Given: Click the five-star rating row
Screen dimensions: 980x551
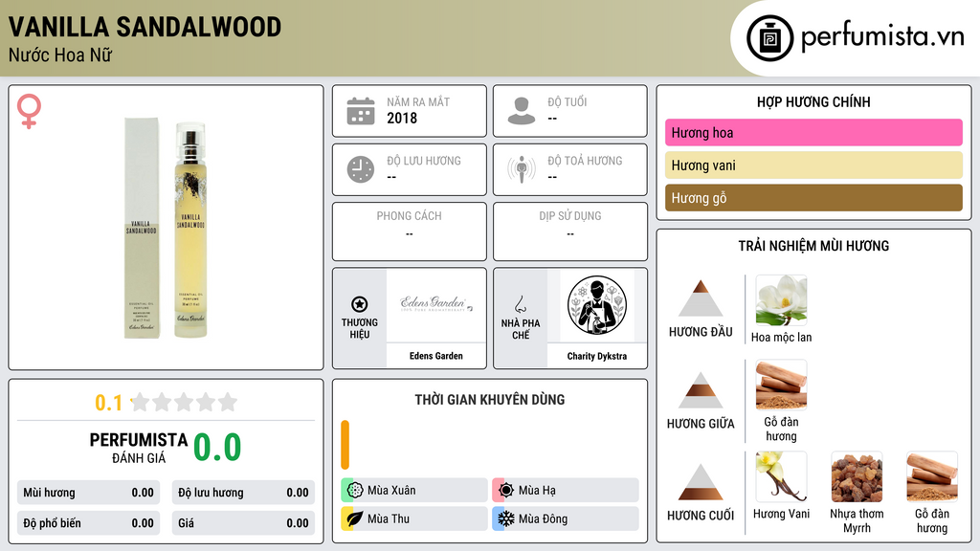Looking at the screenshot, I should [x=184, y=402].
